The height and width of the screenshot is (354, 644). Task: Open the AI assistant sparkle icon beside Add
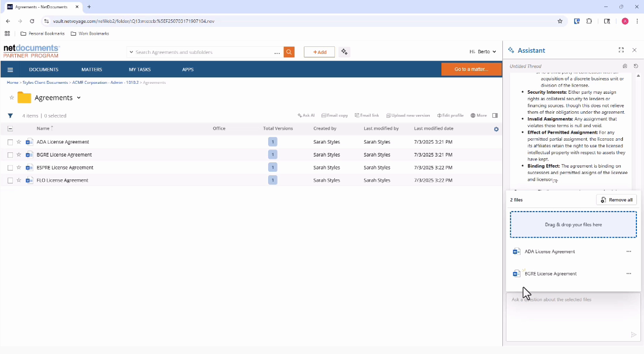[344, 52]
